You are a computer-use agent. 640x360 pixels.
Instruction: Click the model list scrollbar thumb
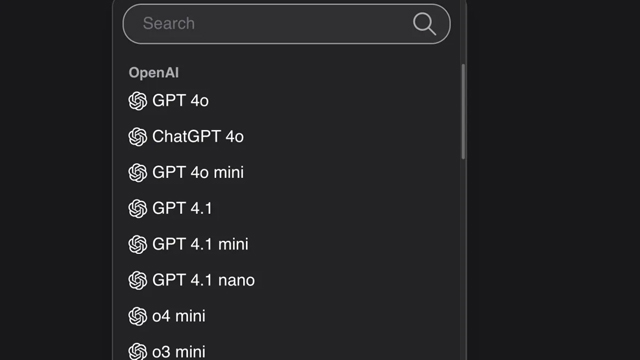coord(463,111)
